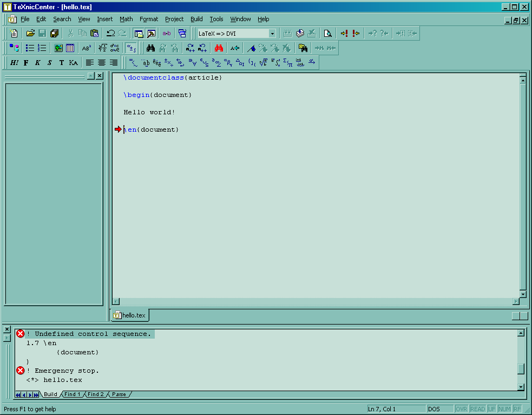Click the cascading windows list icon
532x415 pixels.
pyautogui.click(x=182, y=33)
